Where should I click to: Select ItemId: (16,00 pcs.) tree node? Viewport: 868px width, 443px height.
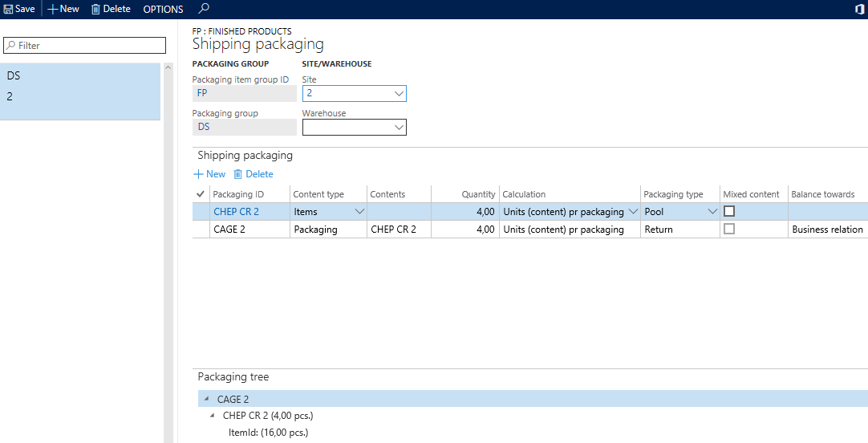point(269,433)
